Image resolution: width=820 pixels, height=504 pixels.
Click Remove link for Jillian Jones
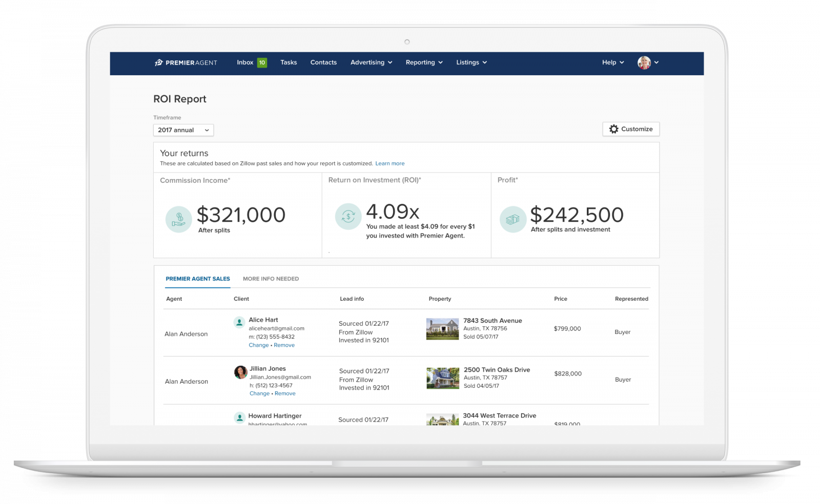click(285, 393)
